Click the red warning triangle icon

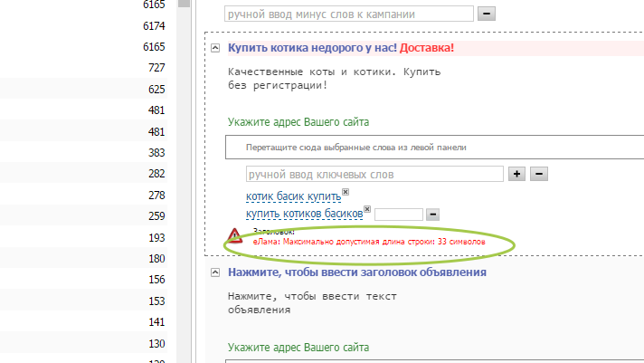coord(235,237)
